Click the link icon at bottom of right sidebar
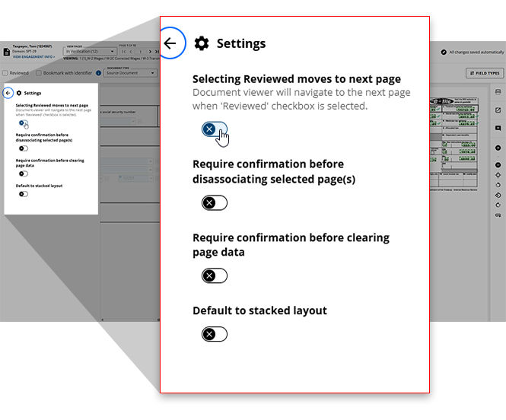Image resolution: width=506 pixels, height=420 pixels. (498, 215)
